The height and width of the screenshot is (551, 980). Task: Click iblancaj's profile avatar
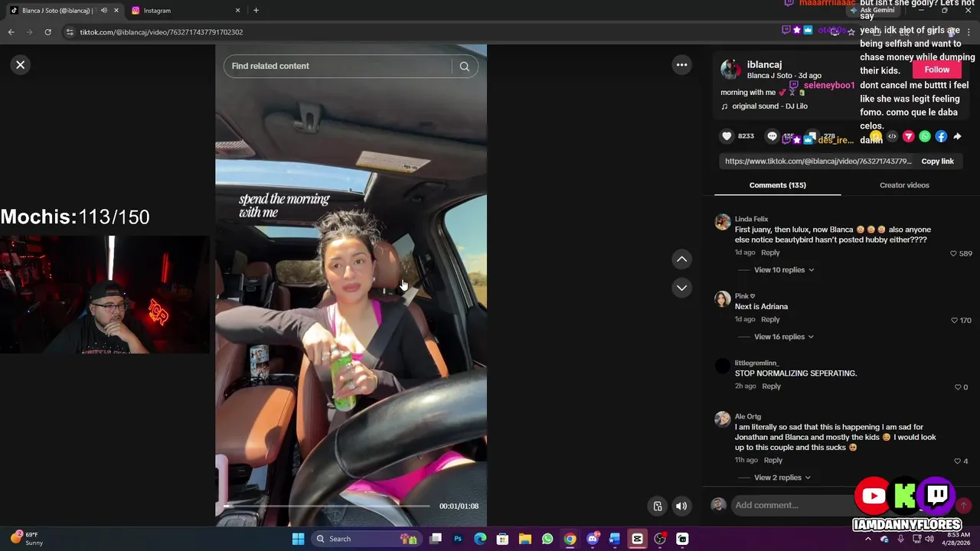(731, 70)
